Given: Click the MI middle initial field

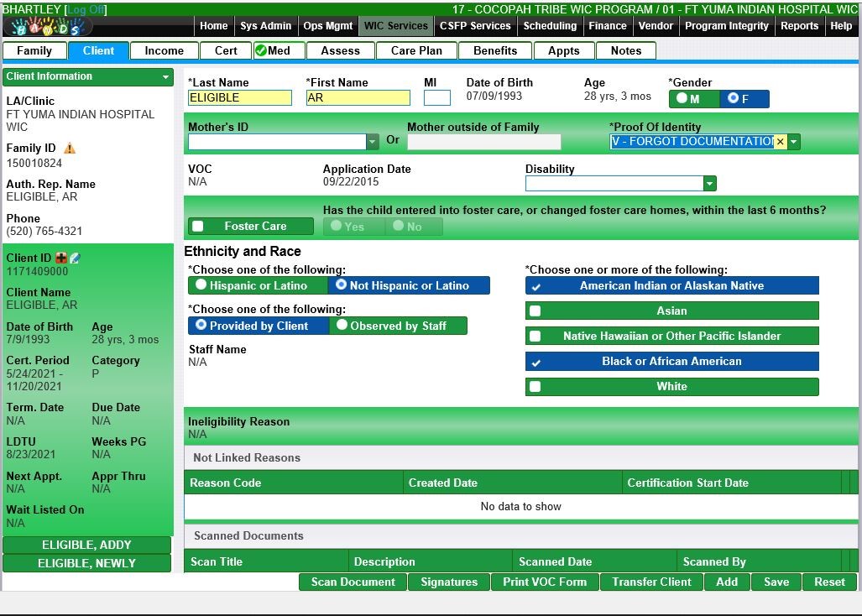Looking at the screenshot, I should tap(436, 98).
